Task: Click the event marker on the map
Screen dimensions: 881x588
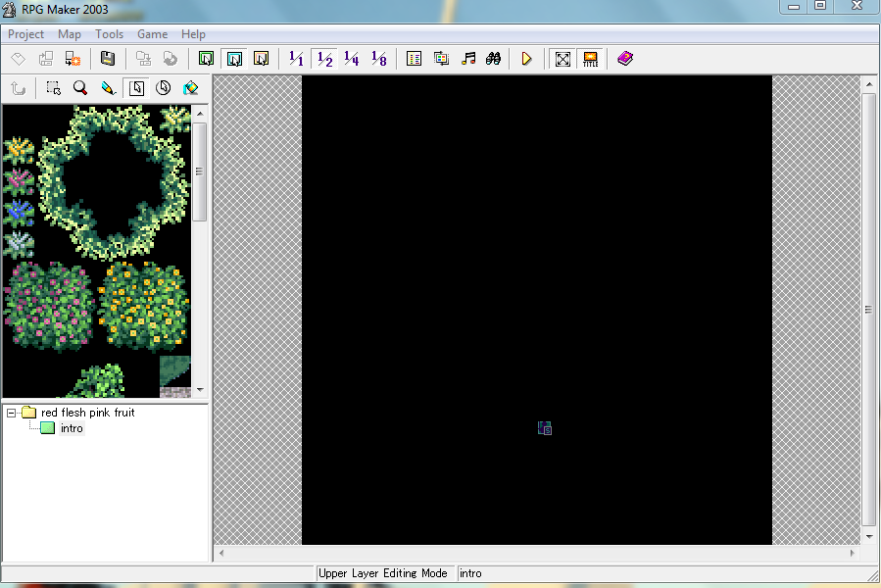Action: (546, 428)
